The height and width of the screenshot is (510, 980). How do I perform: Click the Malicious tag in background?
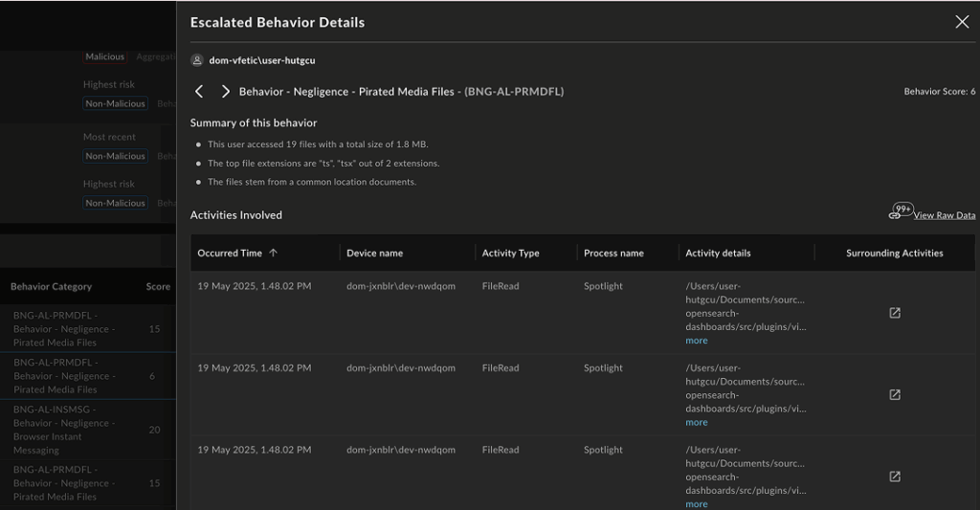(104, 57)
